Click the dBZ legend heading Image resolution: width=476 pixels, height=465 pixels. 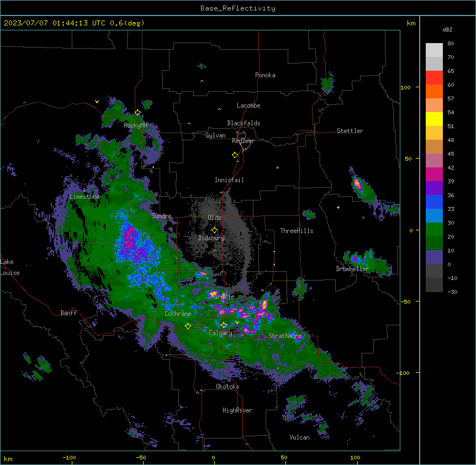(447, 30)
